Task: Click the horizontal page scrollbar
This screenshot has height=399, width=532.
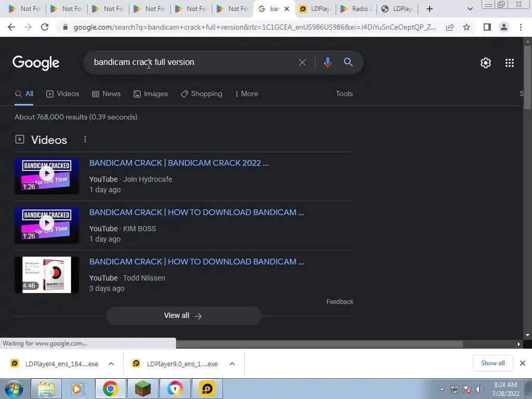Action: click(319, 344)
